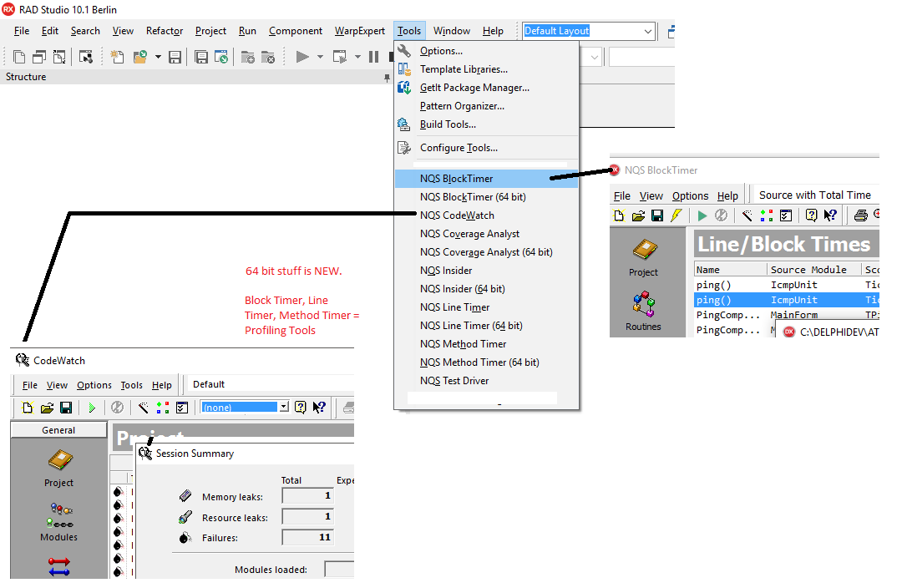Image resolution: width=902 pixels, height=588 pixels.
Task: Click the New icon in CodeWatch toolbar
Action: click(27, 408)
